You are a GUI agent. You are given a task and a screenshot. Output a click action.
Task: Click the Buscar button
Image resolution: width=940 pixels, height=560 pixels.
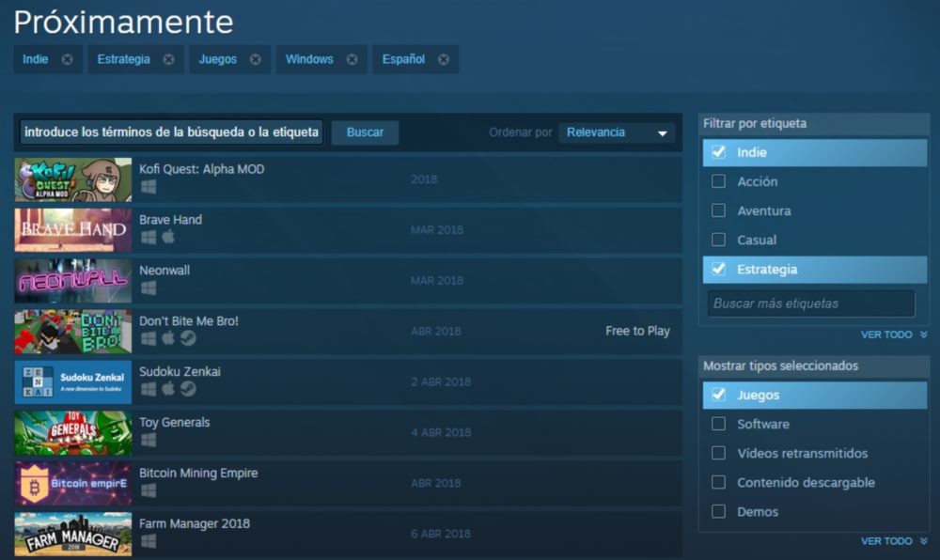[x=365, y=132]
